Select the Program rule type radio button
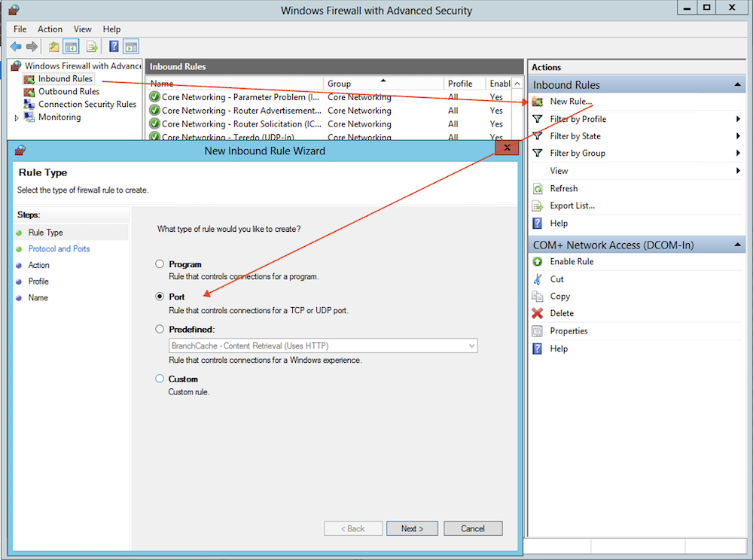The width and height of the screenshot is (753, 560). (x=160, y=264)
